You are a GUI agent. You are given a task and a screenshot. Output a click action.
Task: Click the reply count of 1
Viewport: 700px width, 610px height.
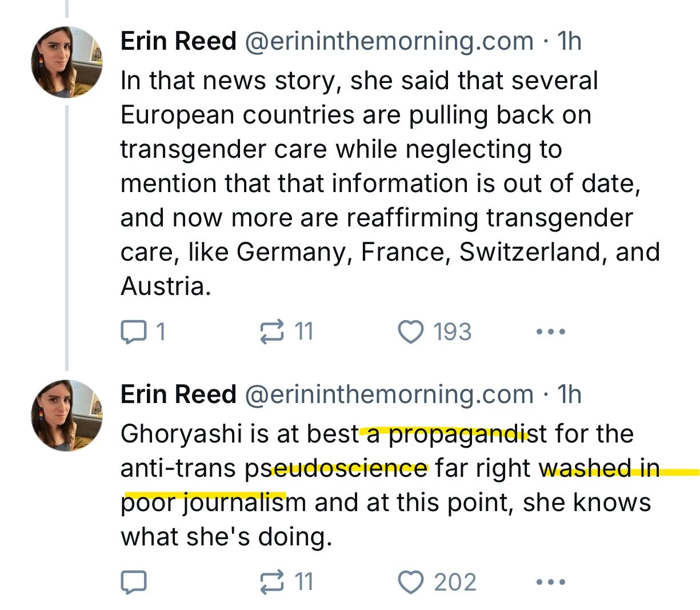[161, 332]
